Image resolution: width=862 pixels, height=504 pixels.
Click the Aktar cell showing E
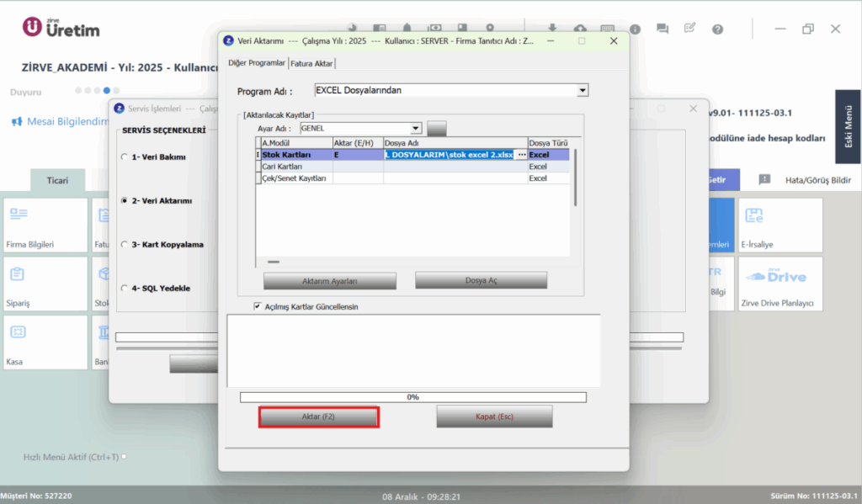358,155
